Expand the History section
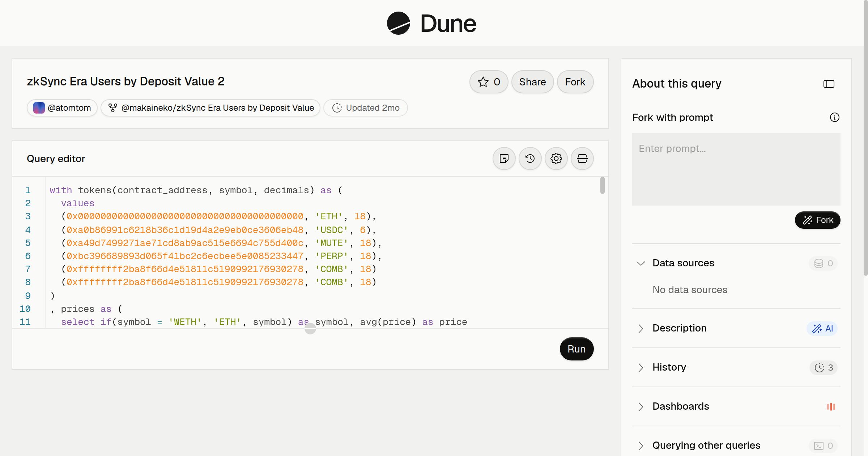The width and height of the screenshot is (868, 456). [x=641, y=367]
